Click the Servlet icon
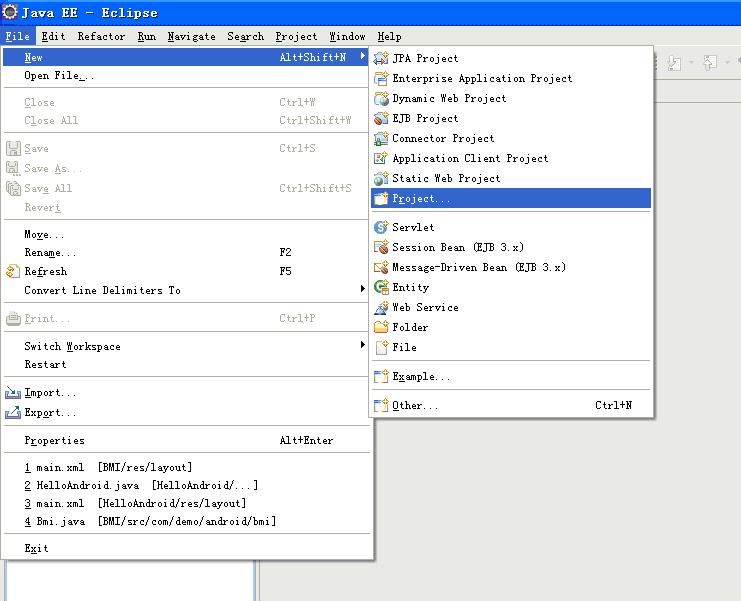This screenshot has width=741, height=601. [x=381, y=227]
